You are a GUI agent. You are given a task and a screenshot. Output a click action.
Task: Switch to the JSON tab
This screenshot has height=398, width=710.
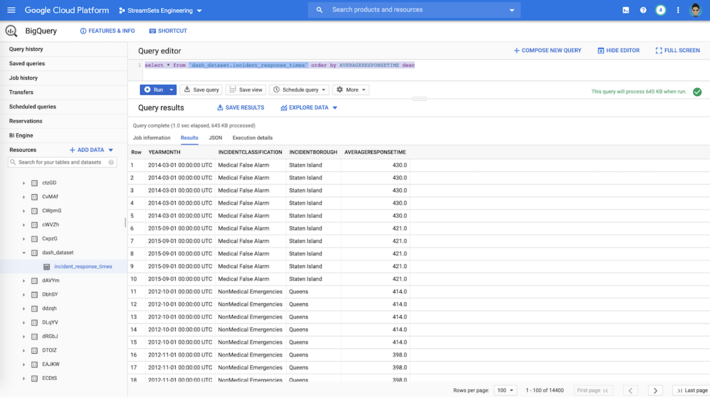tap(215, 138)
